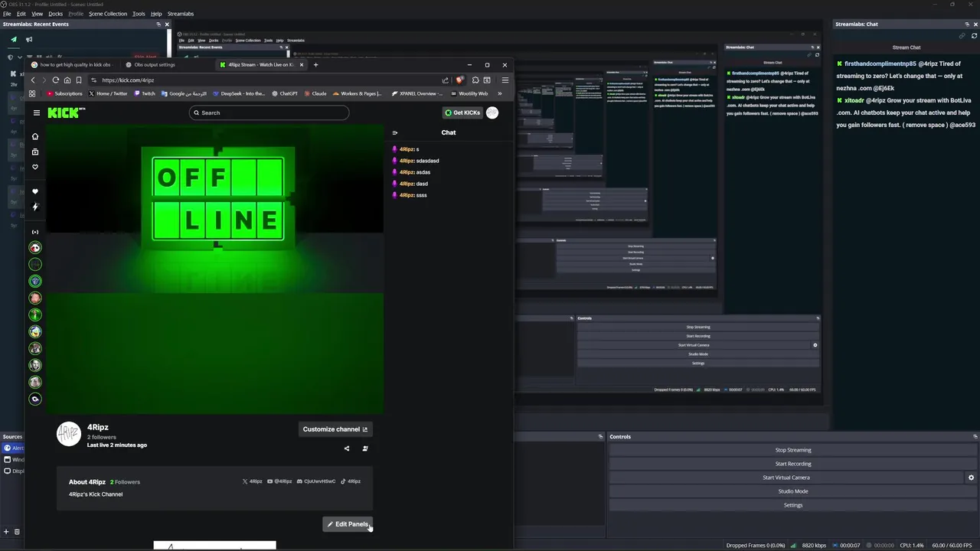The height and width of the screenshot is (551, 980).
Task: Open the Browse icon in Kick sidebar
Action: click(35, 152)
